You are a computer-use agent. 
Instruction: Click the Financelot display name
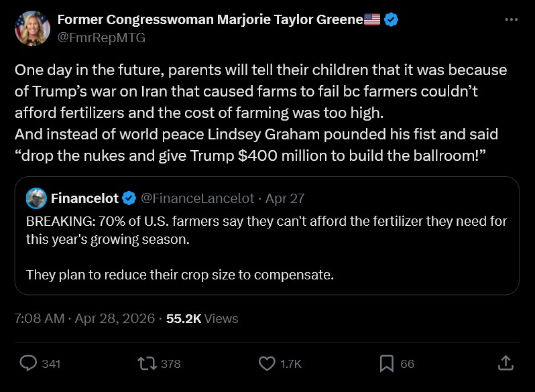tap(84, 198)
